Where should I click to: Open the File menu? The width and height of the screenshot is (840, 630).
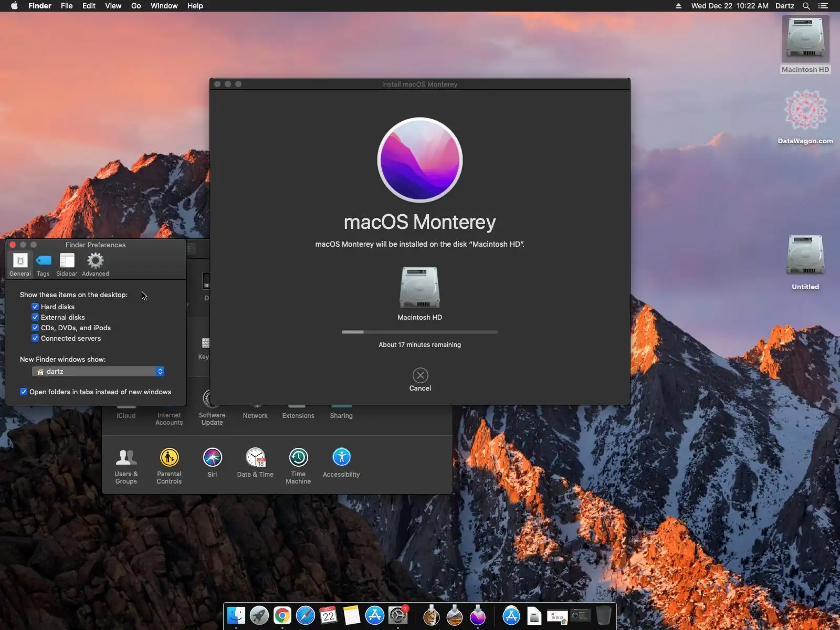[x=67, y=6]
